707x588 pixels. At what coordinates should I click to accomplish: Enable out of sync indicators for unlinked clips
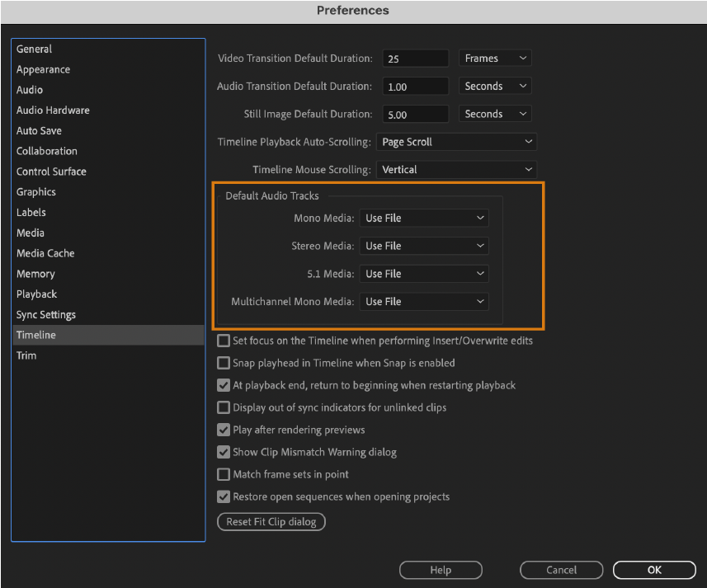coord(223,407)
